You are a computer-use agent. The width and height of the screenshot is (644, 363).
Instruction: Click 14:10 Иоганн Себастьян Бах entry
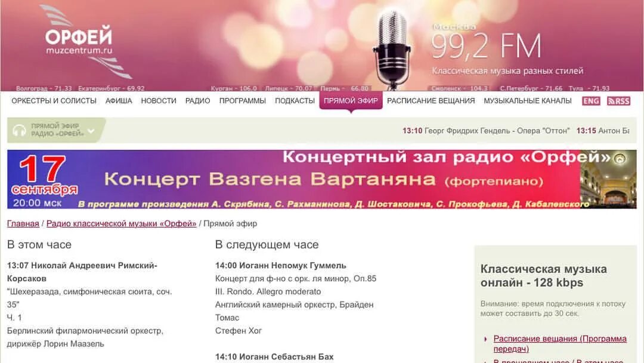click(x=274, y=357)
